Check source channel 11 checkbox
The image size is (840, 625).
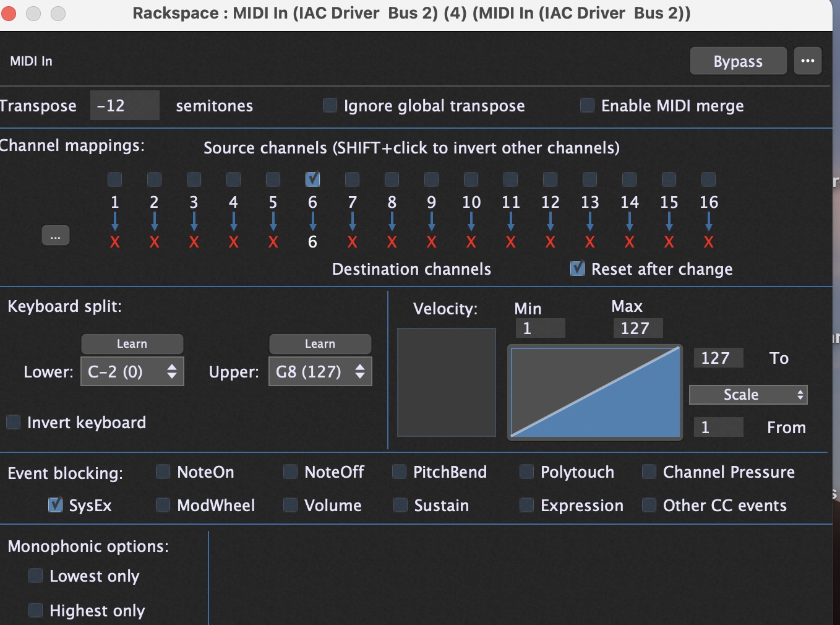(511, 179)
